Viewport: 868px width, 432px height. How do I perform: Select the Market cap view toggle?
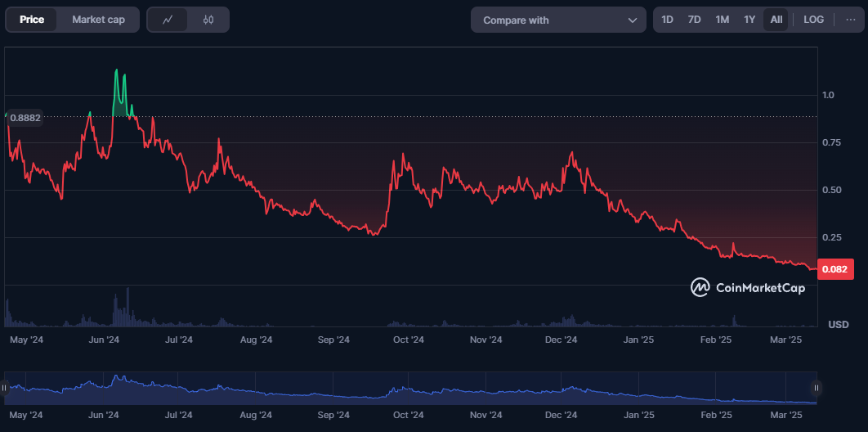(98, 20)
